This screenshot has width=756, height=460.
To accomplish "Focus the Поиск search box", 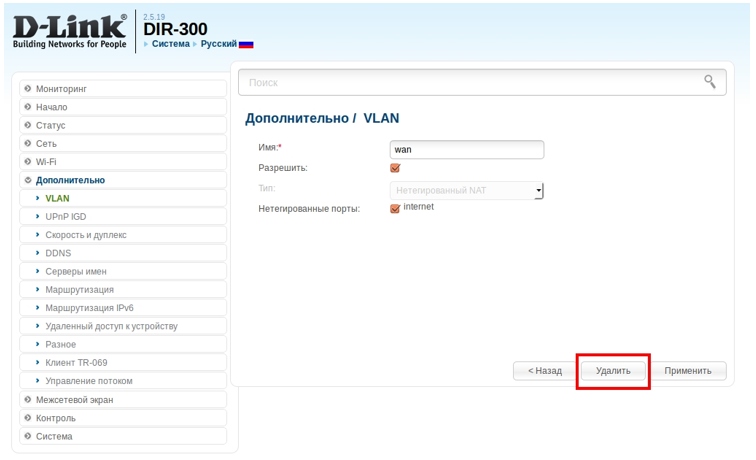I will tap(470, 82).
